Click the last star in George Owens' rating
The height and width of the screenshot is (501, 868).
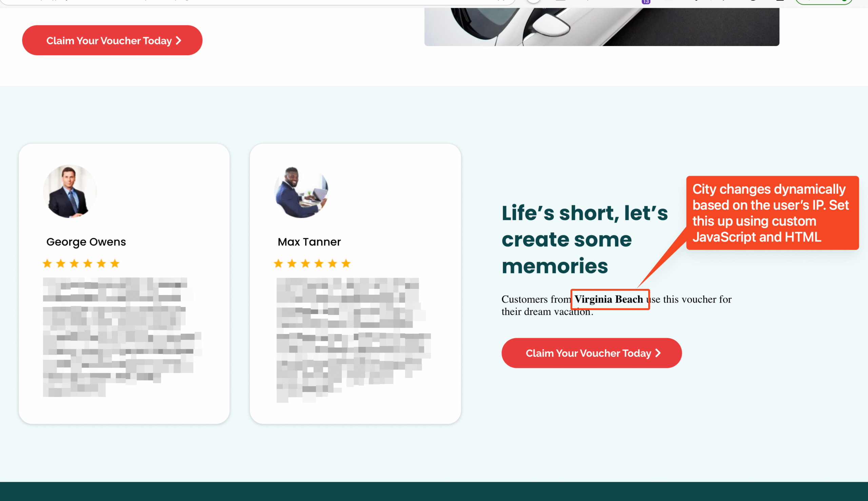(115, 264)
